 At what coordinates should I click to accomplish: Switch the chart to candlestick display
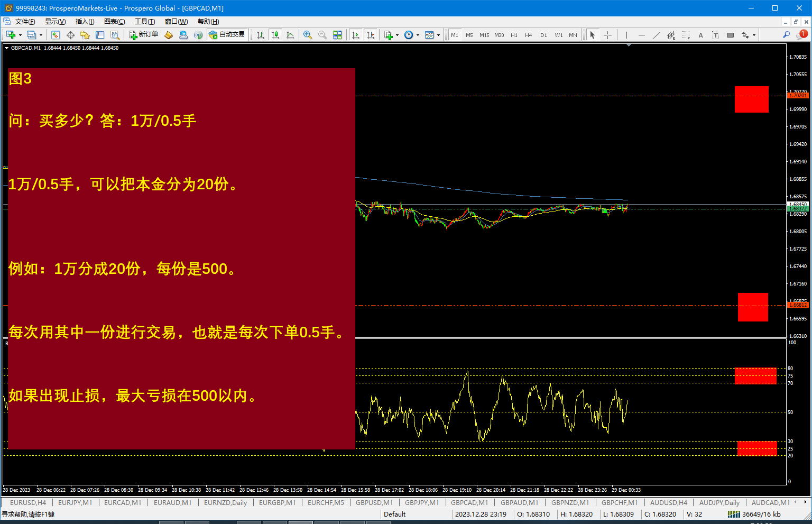pyautogui.click(x=274, y=35)
